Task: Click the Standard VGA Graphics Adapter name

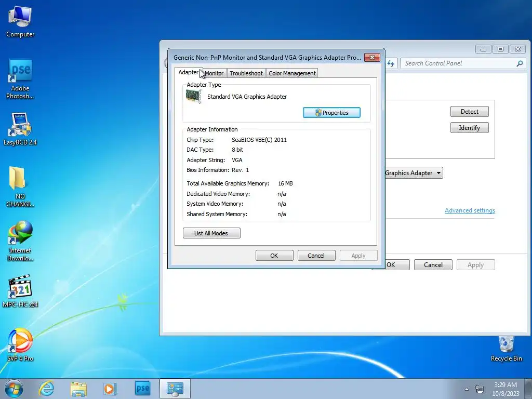Action: pyautogui.click(x=247, y=97)
